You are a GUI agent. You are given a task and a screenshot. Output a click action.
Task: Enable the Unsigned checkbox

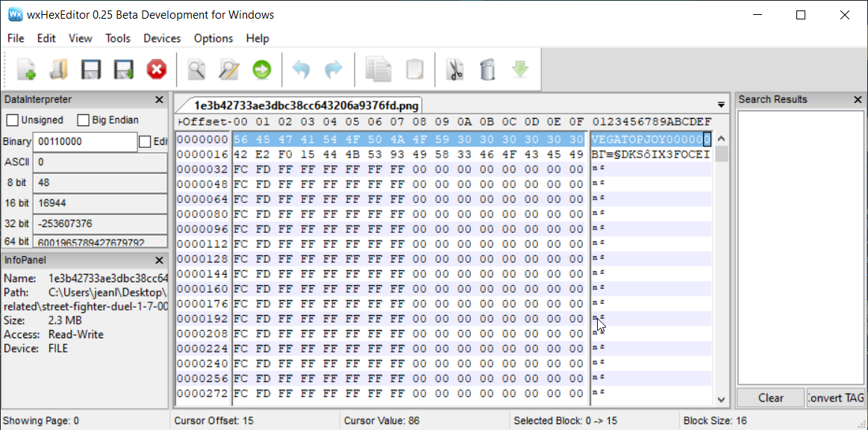click(x=12, y=120)
